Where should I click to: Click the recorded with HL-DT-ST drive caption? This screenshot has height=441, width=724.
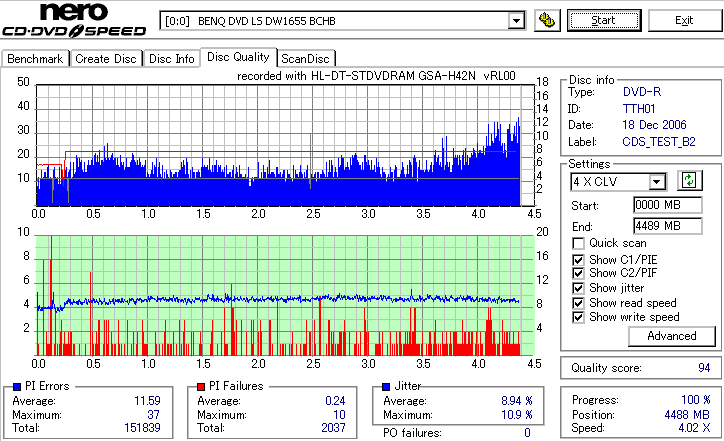pyautogui.click(x=376, y=76)
